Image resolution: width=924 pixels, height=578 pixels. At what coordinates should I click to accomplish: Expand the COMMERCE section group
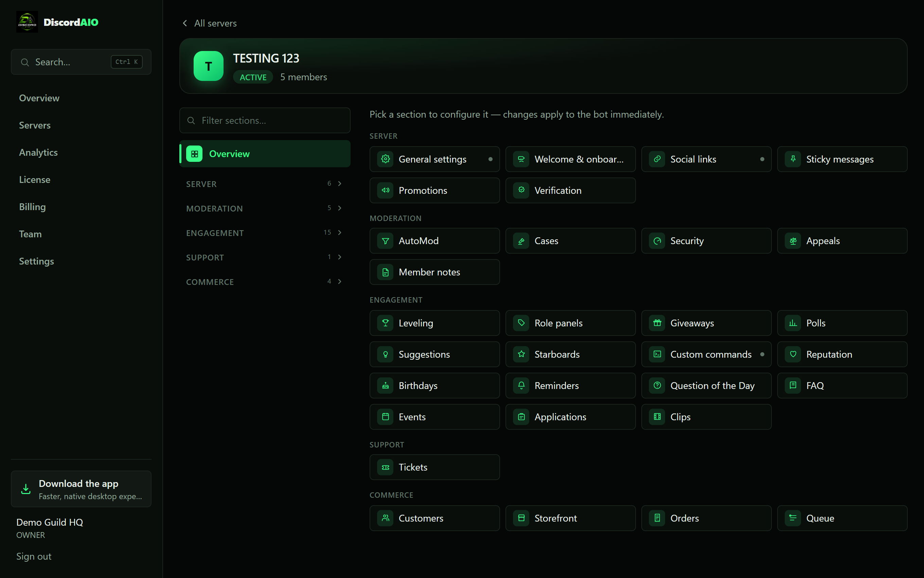click(x=265, y=282)
